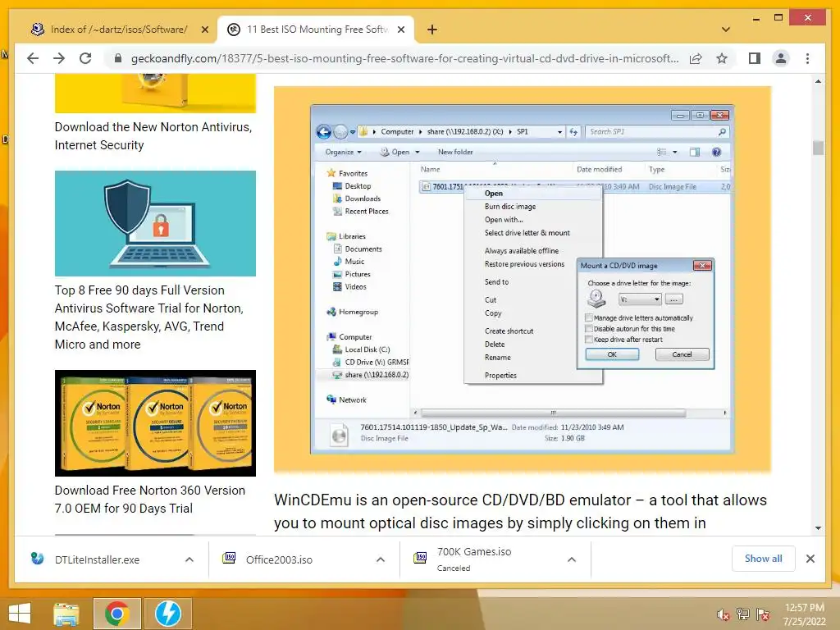The image size is (840, 630).
Task: Click the Norton boxes thumbnail
Action: pos(155,423)
